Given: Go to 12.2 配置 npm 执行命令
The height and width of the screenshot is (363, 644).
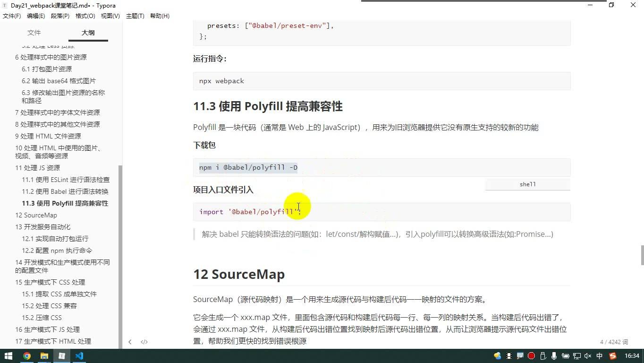Looking at the screenshot, I should coord(57,251).
